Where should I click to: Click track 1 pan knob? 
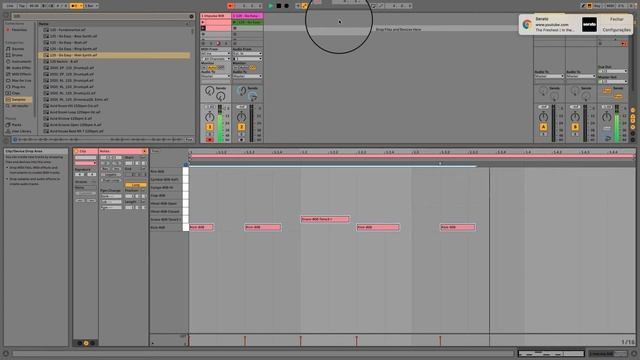209,117
